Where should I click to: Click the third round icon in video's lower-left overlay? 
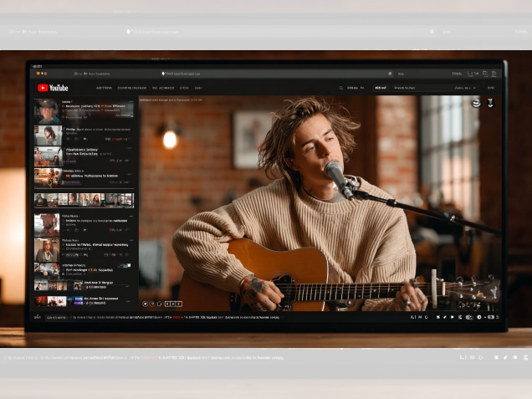tap(160, 304)
